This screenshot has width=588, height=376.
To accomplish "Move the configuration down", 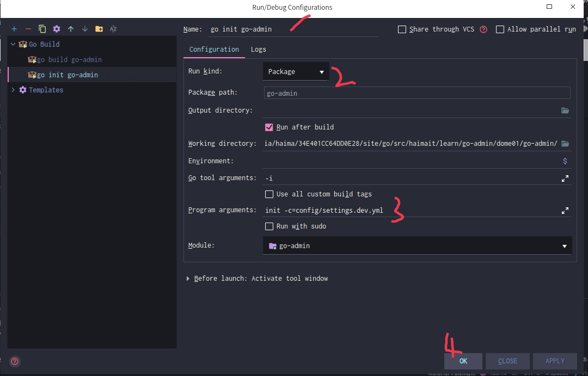I will click(85, 29).
